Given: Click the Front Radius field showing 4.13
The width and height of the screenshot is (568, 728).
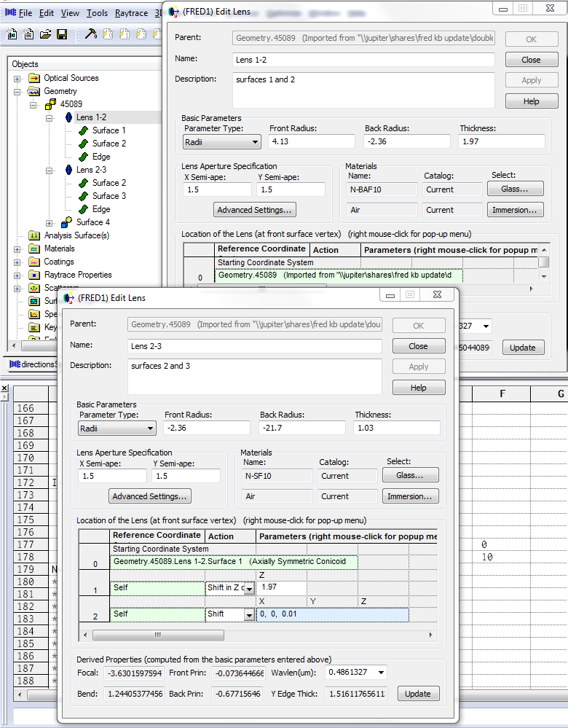Looking at the screenshot, I should [x=312, y=141].
